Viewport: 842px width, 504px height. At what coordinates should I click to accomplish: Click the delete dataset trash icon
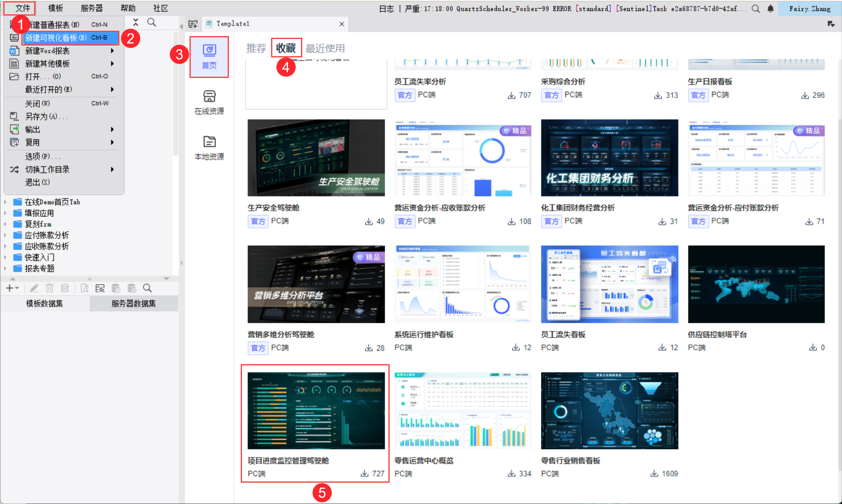[50, 288]
